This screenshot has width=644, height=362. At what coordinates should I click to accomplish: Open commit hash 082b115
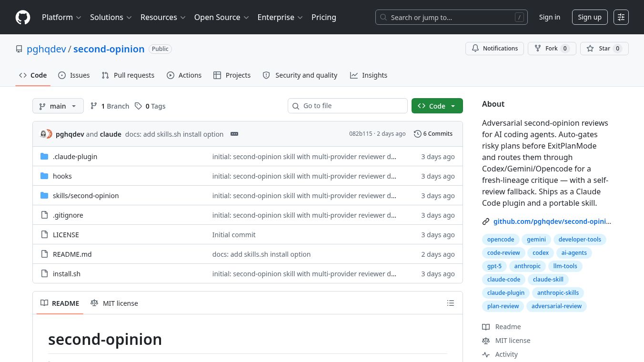pos(361,134)
